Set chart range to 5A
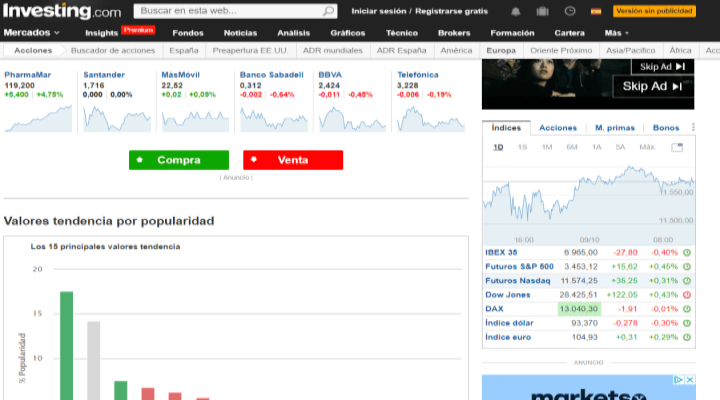This screenshot has width=720, height=400. 620,147
